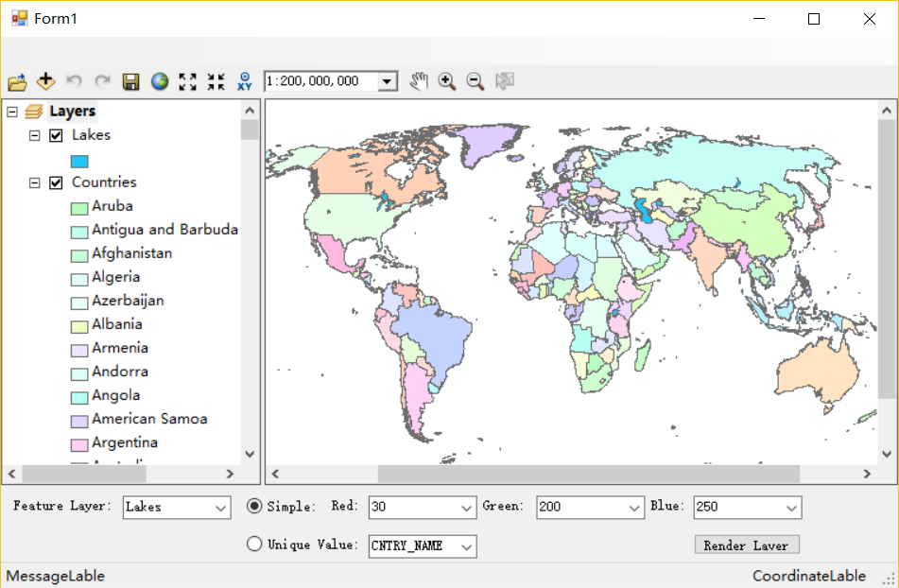899x588 pixels.
Task: Click map view scroll up arrow
Action: click(887, 111)
